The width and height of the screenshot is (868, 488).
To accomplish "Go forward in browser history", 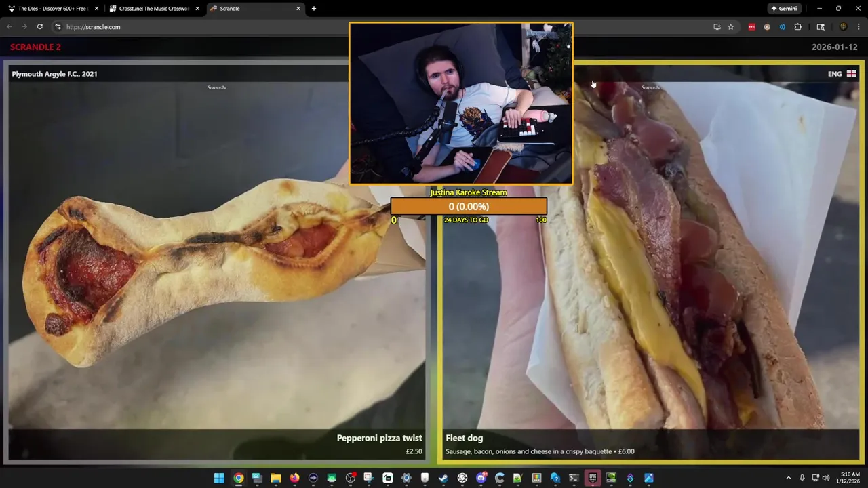I will click(x=24, y=26).
